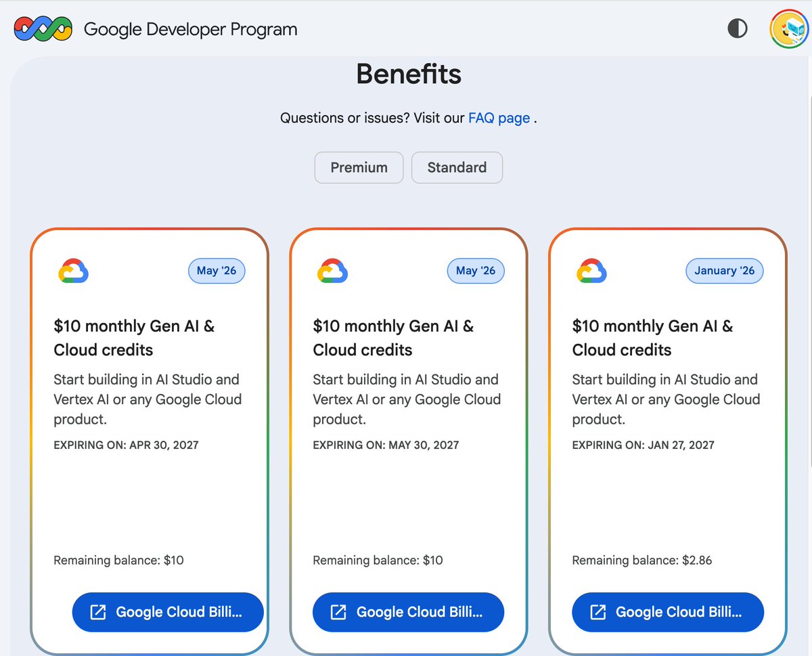The width and height of the screenshot is (812, 656).
Task: Click May '26 badge on May 30 expiry card
Action: click(476, 271)
